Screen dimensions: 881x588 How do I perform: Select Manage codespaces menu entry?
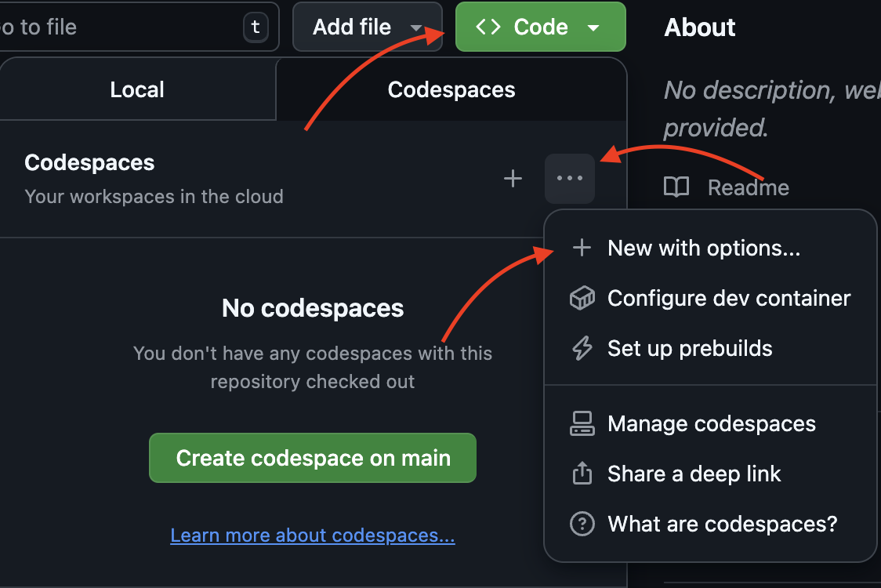tap(710, 423)
